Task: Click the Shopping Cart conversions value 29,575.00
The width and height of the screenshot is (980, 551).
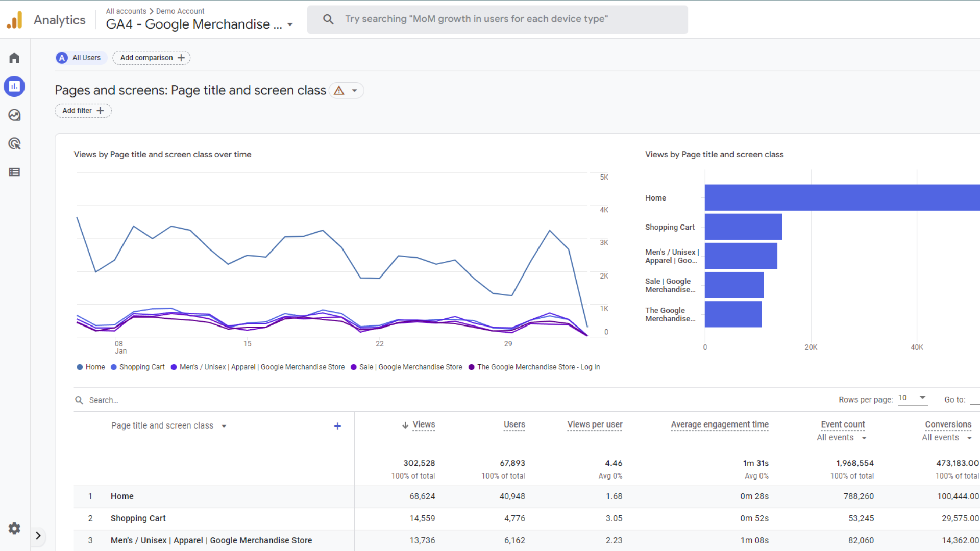Action: (x=960, y=518)
